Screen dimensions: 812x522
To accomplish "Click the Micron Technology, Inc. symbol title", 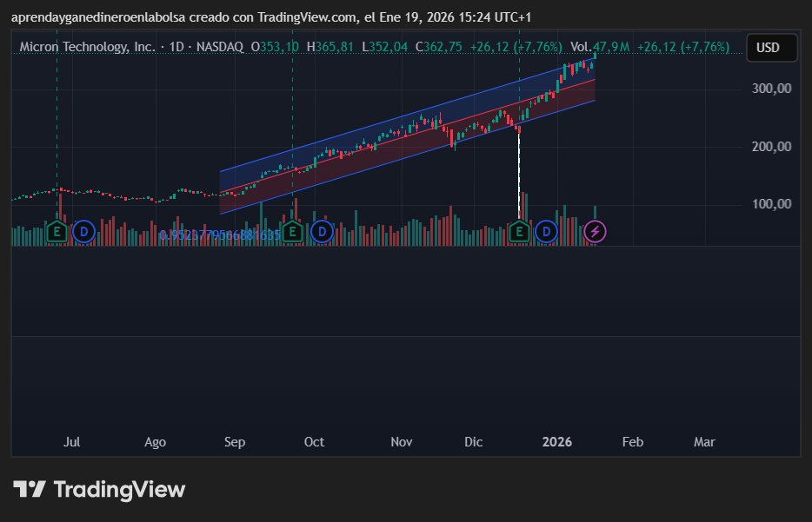I will pos(87,48).
